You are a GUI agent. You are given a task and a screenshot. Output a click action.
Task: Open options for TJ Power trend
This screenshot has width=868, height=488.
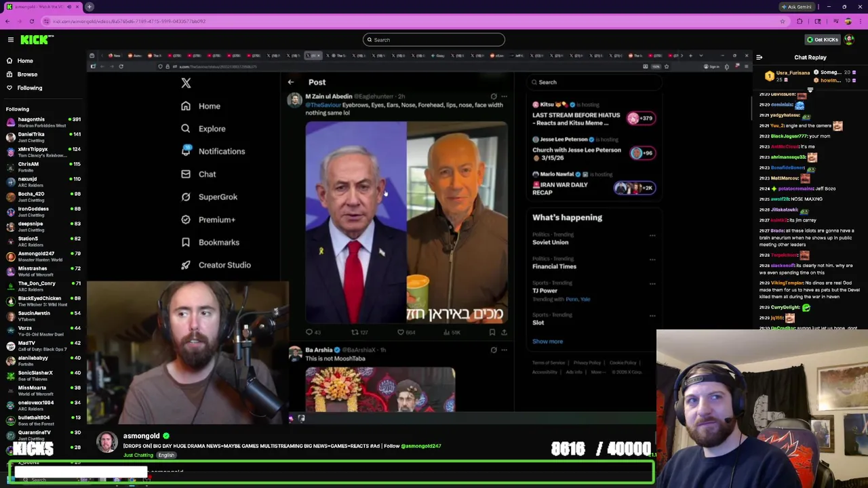point(652,283)
